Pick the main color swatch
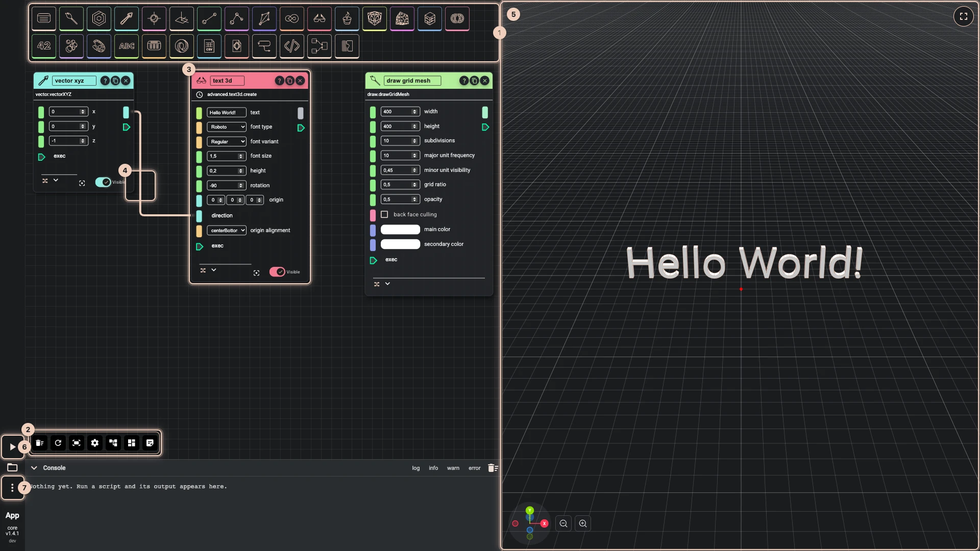This screenshot has height=551, width=980. pyautogui.click(x=400, y=230)
